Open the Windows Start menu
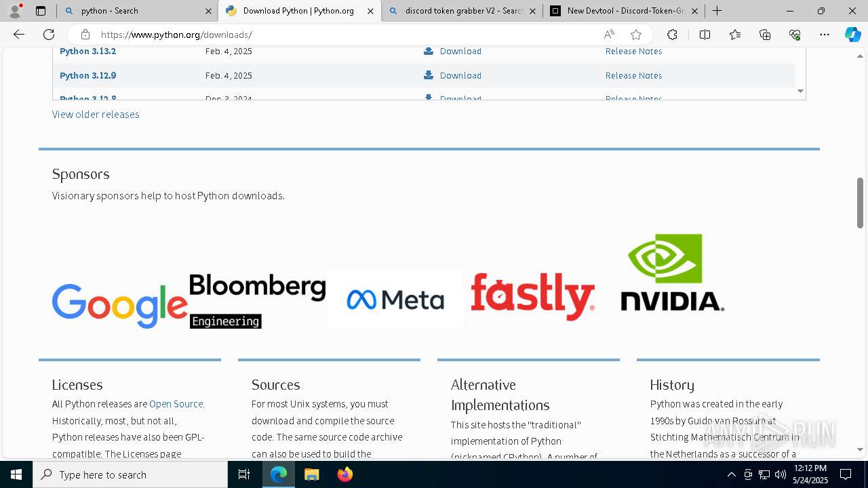The height and width of the screenshot is (488, 868). click(16, 474)
